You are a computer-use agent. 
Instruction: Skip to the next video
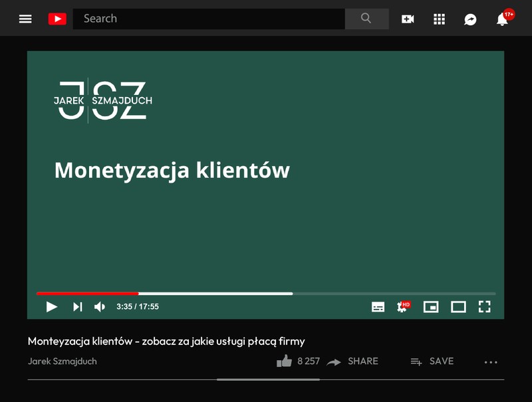point(78,307)
